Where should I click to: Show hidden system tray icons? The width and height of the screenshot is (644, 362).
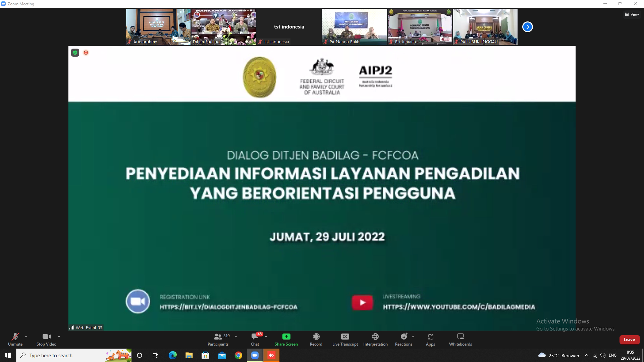[x=586, y=355]
